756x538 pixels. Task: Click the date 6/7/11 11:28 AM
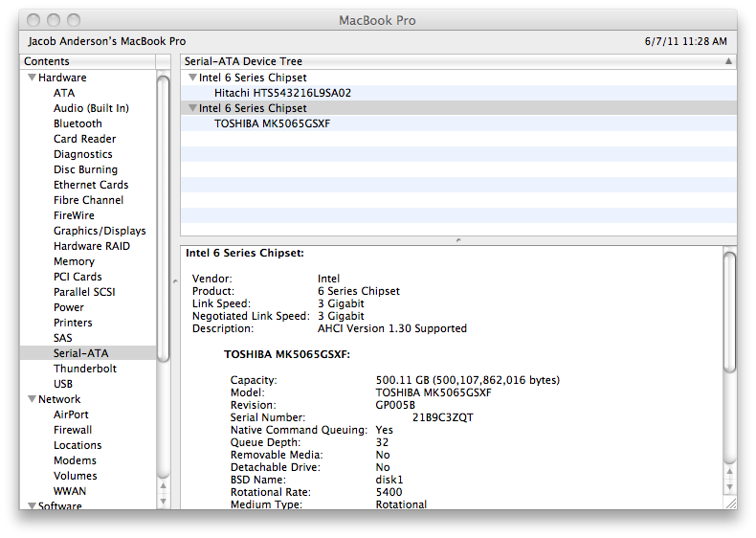(685, 41)
